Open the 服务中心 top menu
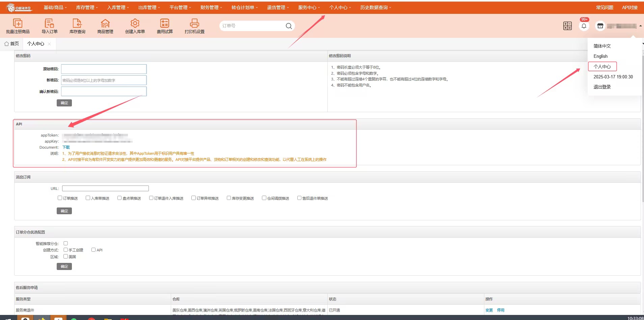 309,7
